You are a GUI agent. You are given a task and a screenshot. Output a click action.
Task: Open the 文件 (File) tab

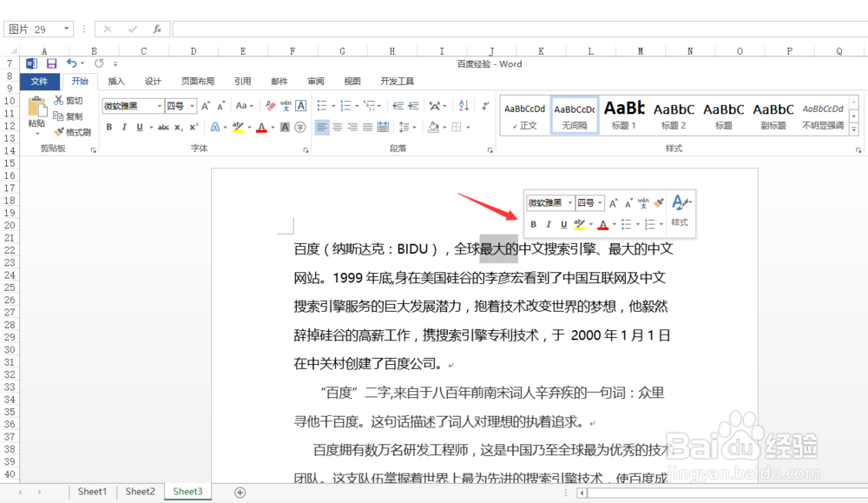pos(39,81)
